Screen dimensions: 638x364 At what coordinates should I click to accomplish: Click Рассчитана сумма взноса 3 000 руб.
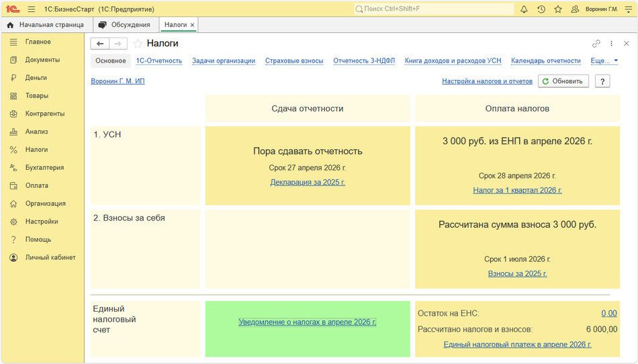click(517, 224)
